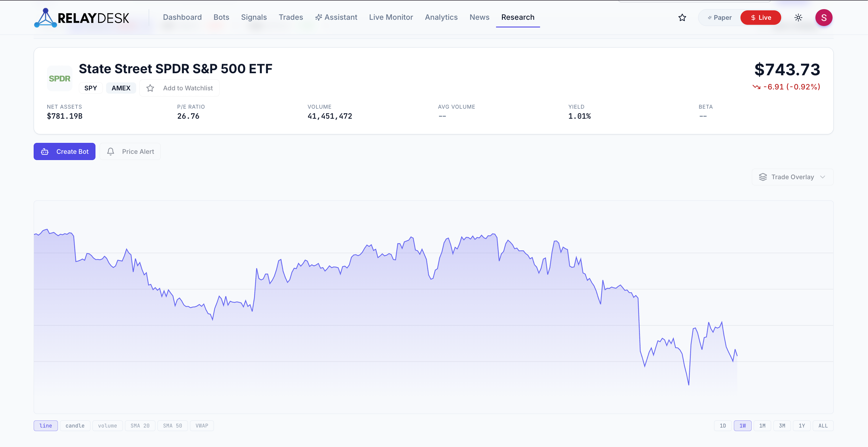Select the line chart type
868x447 pixels.
pyautogui.click(x=46, y=425)
